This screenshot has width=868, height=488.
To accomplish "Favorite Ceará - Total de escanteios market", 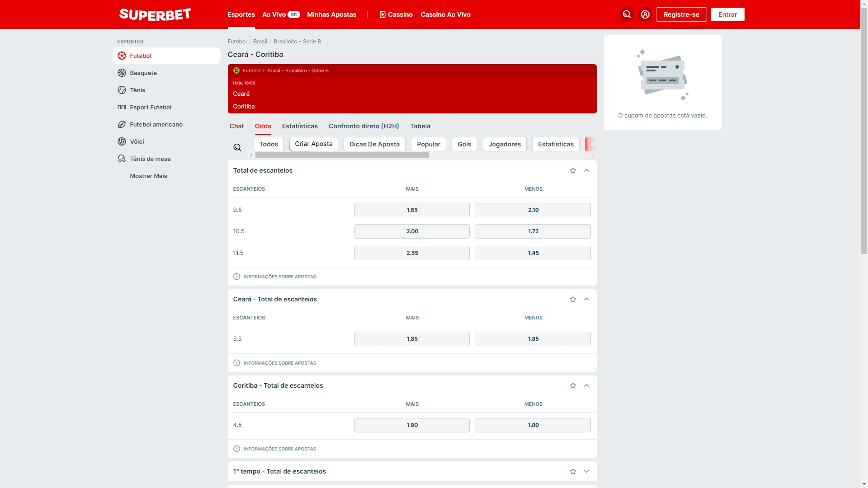I will (x=573, y=299).
